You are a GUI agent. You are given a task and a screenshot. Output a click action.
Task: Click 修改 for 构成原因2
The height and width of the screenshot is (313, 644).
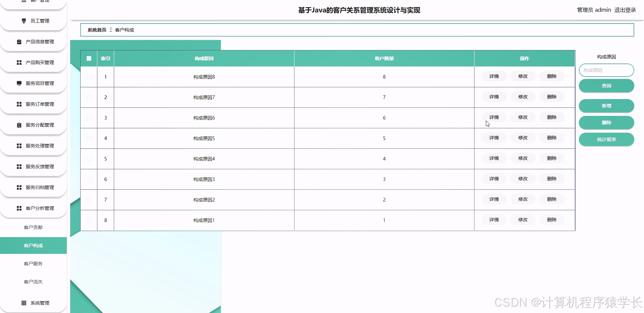pos(523,199)
